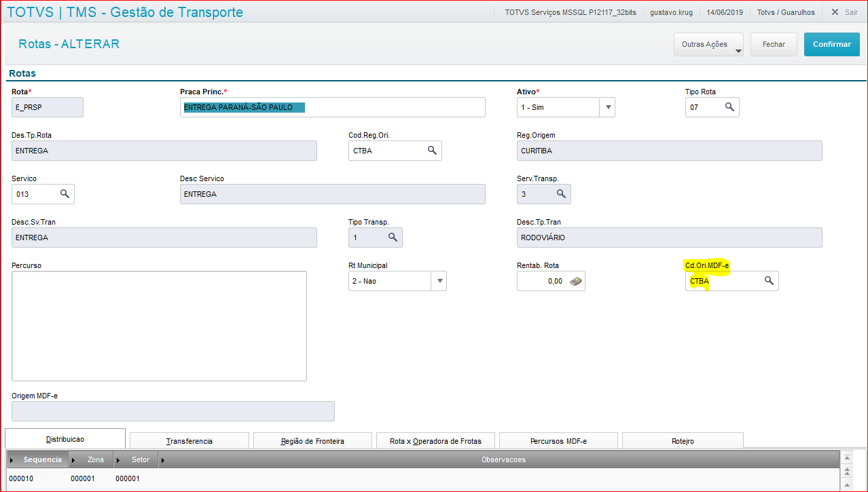Jump to first grid row arrow
This screenshot has width=868, height=492.
(x=846, y=458)
